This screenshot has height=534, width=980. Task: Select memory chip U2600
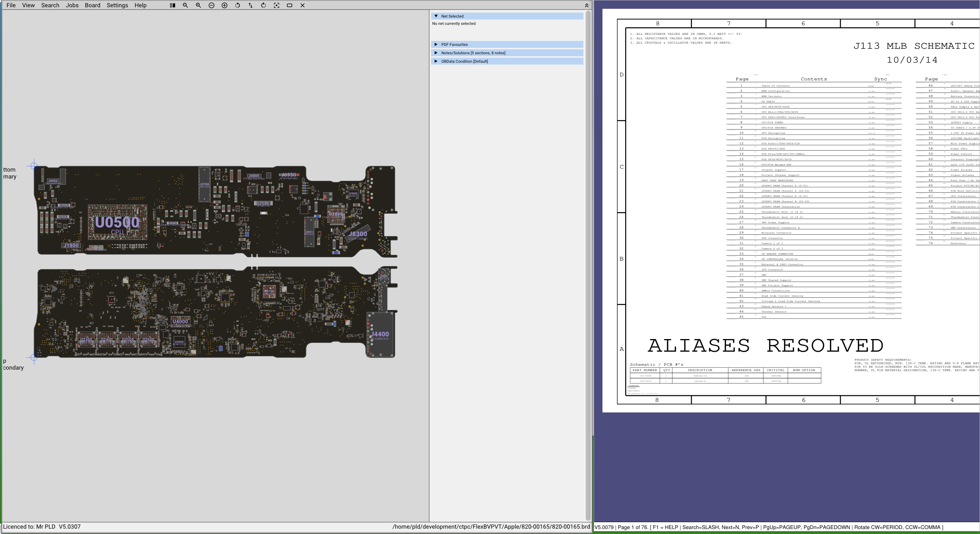click(x=148, y=340)
